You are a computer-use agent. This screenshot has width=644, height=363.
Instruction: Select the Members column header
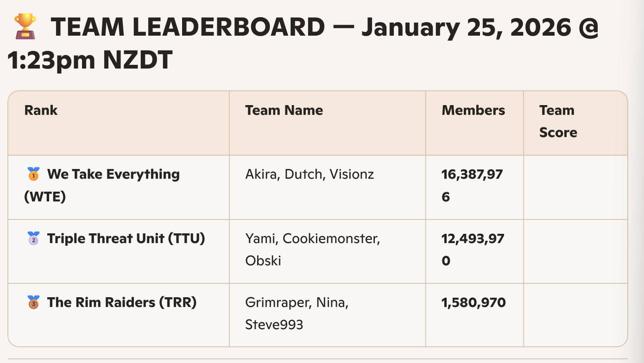(473, 110)
